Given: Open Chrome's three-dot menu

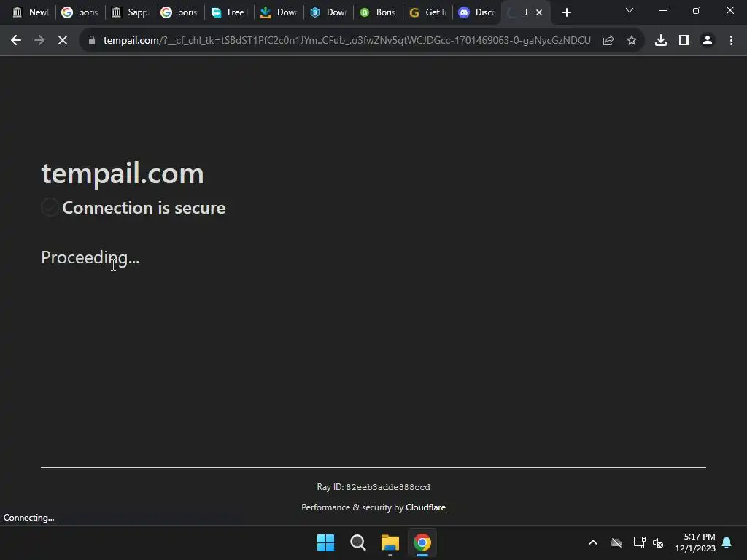Looking at the screenshot, I should (731, 41).
